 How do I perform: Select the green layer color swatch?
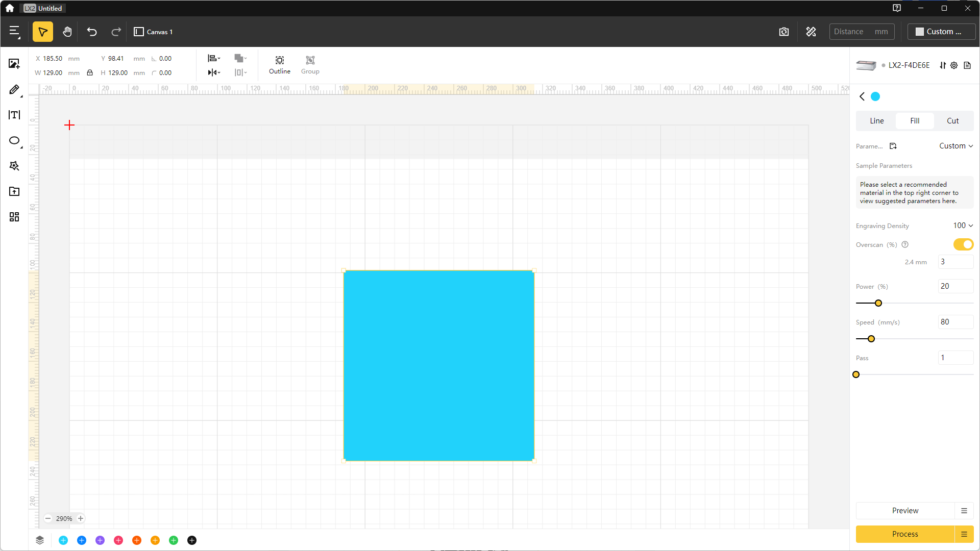pos(174,540)
